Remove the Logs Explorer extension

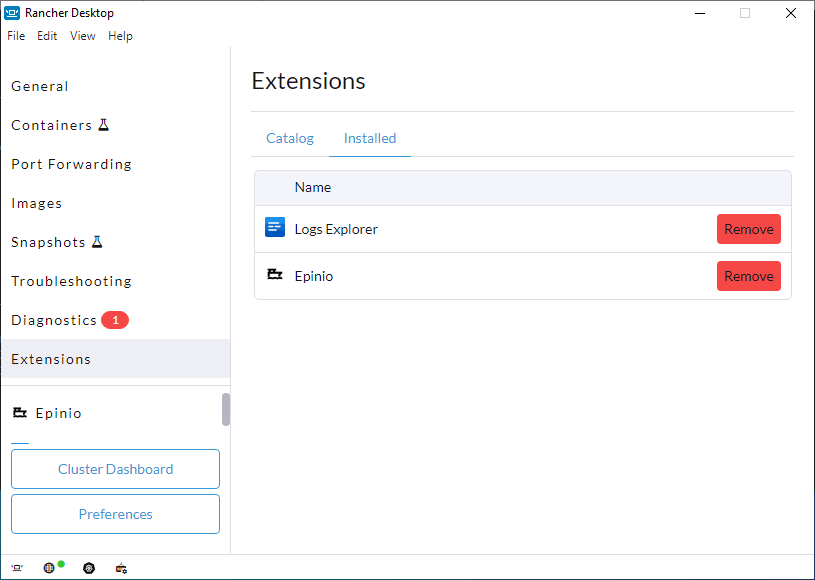[748, 229]
